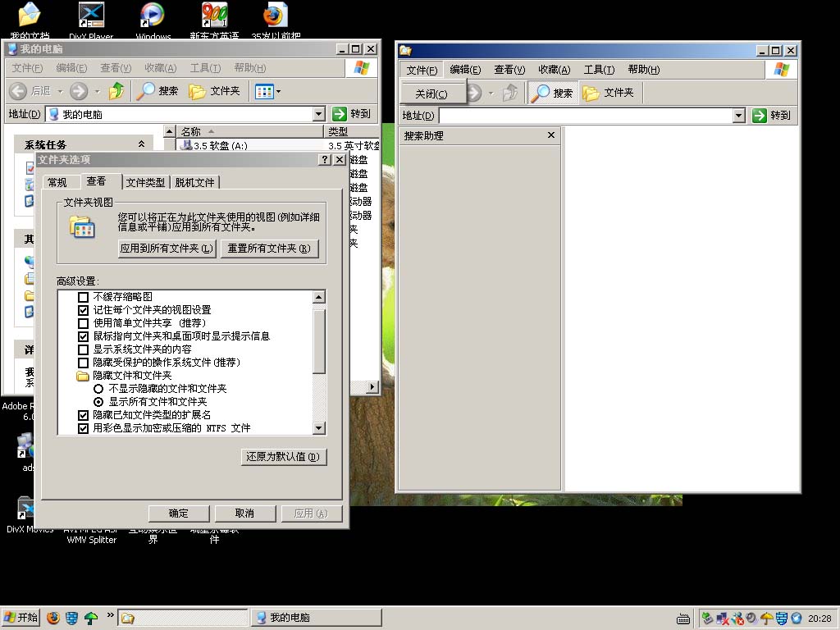
Task: Switch to the File Types (文件类型) tab
Action: (x=146, y=183)
